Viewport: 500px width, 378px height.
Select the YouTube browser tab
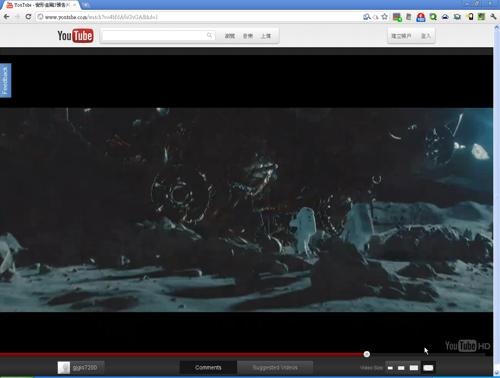click(40, 5)
